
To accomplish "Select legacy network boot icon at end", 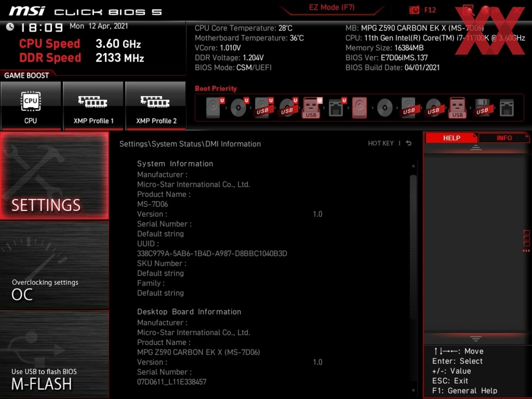I will [x=507, y=108].
